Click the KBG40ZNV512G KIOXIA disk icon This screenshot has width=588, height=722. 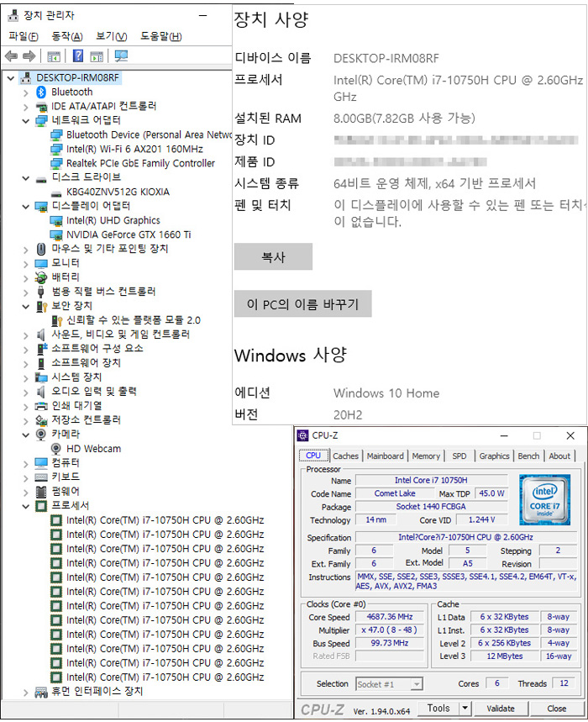56,192
